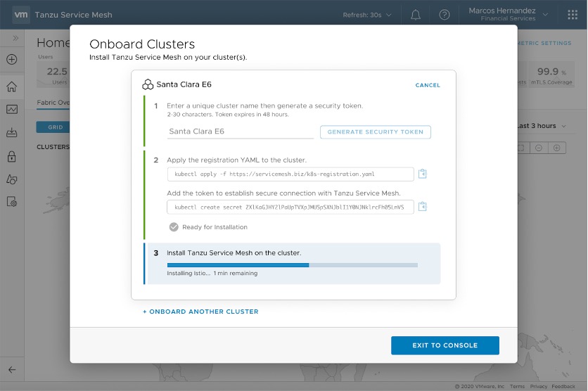Screen dimensions: 588x391
Task: Cancel the Santa Clara E6 onboarding
Action: coord(428,85)
